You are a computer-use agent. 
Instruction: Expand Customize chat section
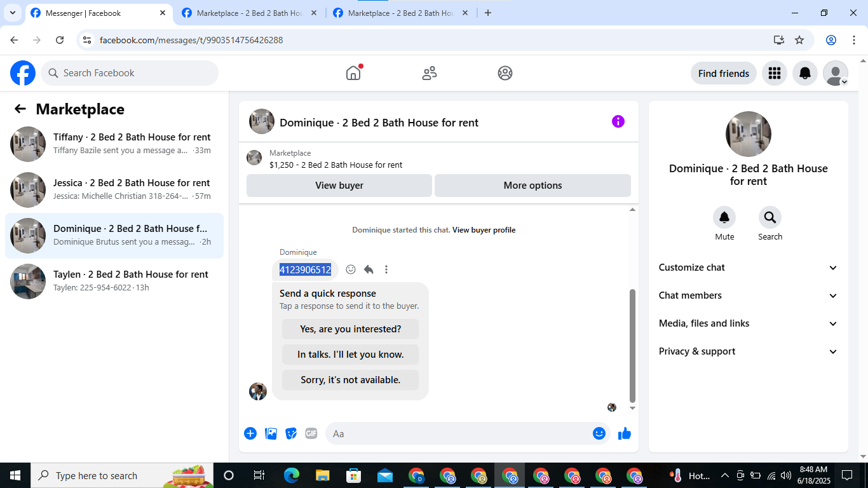click(x=749, y=268)
